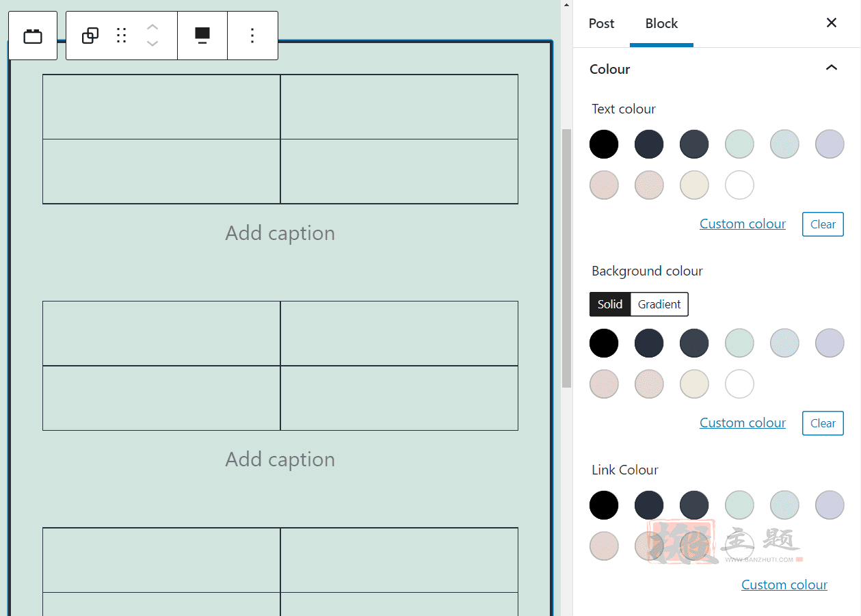Close the settings sidebar
This screenshot has height=616, width=861.
point(832,23)
